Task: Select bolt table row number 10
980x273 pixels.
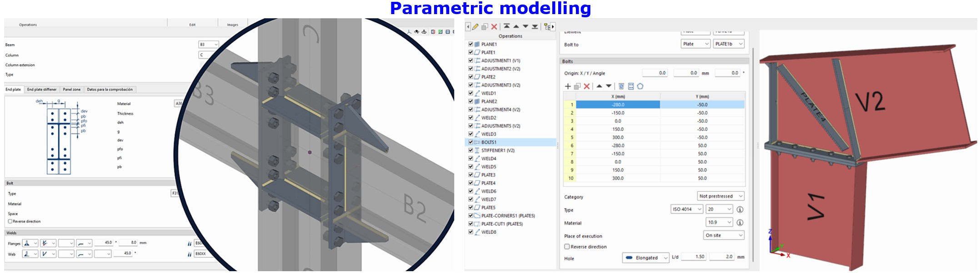Action: 570,178
